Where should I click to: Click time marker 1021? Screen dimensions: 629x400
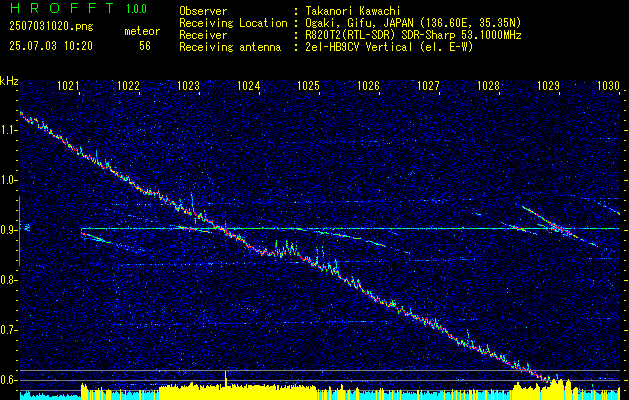point(68,85)
